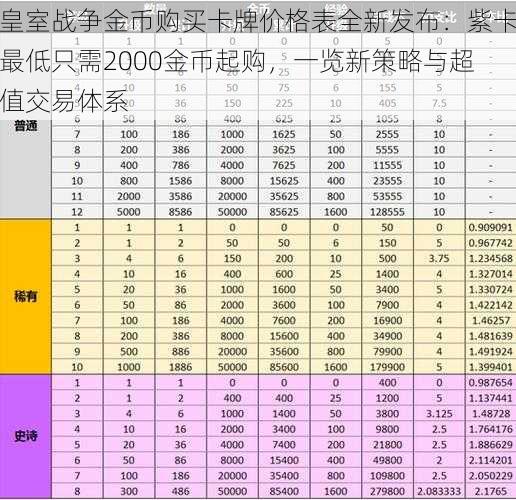This screenshot has height=500, width=516.
Task: Click the cell showing 1.234568
Action: point(490,258)
